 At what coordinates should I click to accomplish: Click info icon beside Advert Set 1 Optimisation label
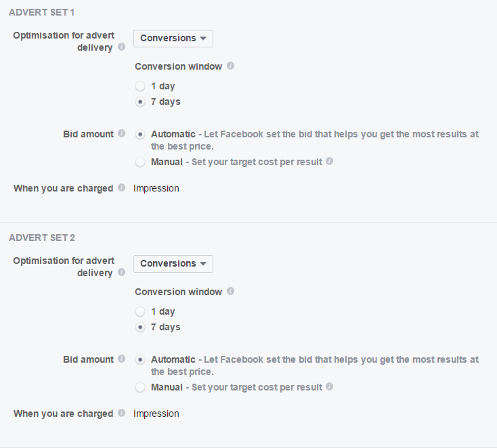(121, 47)
